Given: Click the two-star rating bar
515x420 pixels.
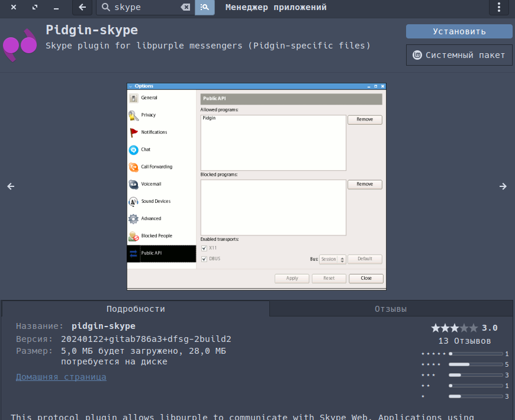Looking at the screenshot, I should 475,386.
